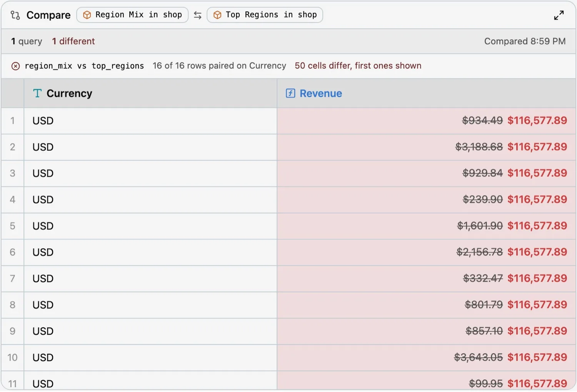Click the struck-through $929.84 value
The height and width of the screenshot is (392, 577).
pyautogui.click(x=483, y=173)
